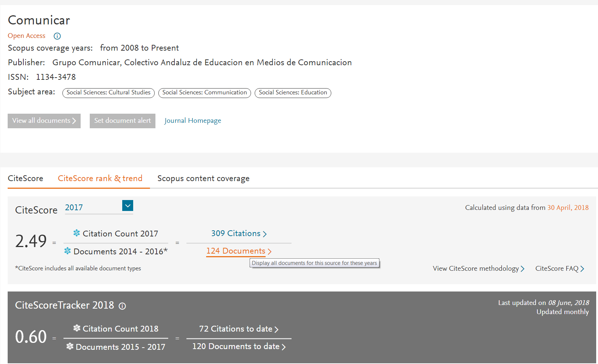Click snowflake icon beside Citation Count 2017
598x364 pixels.
(77, 233)
